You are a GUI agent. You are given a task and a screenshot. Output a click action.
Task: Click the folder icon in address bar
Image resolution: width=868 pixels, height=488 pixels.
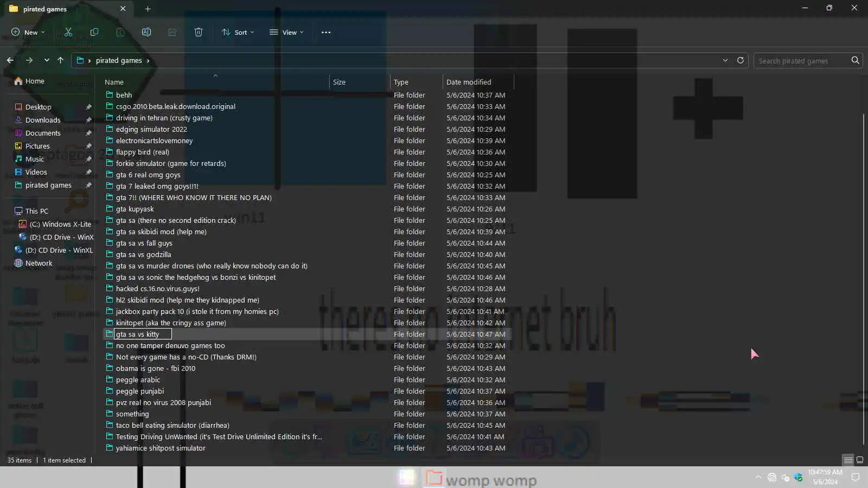[80, 60]
